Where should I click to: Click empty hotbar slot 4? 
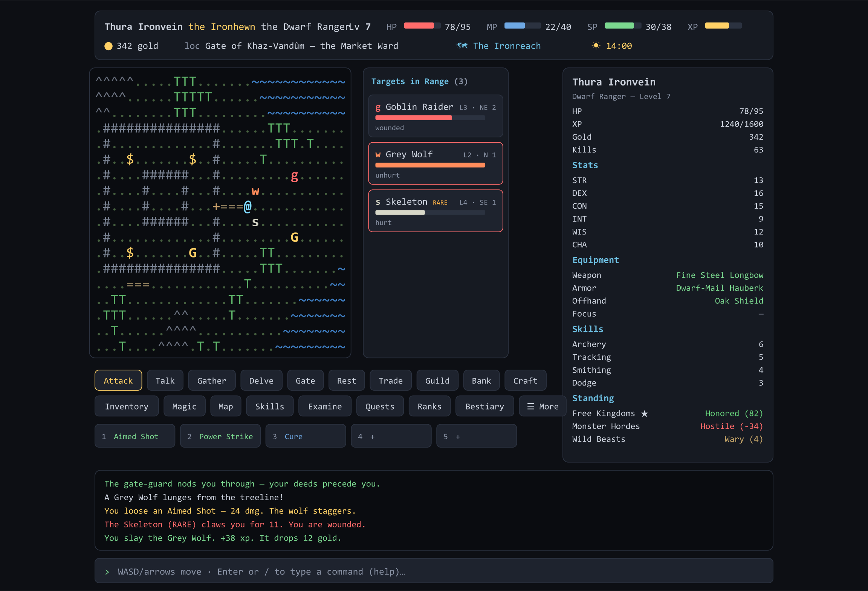[391, 436]
